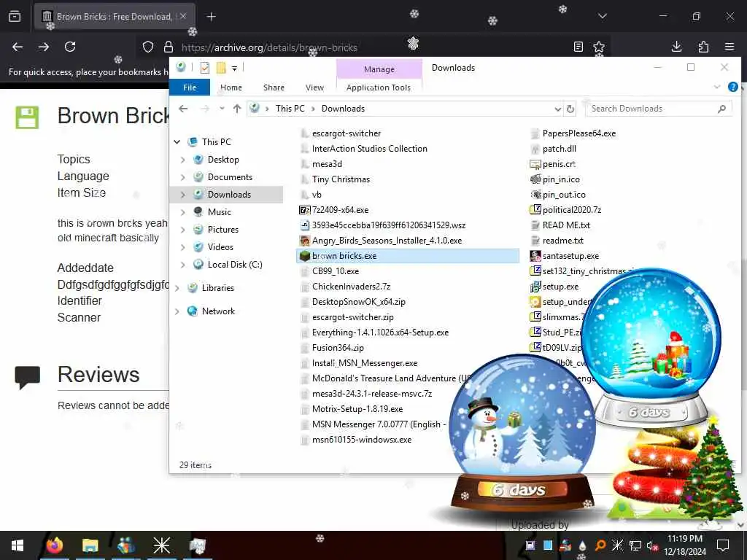Viewport: 747px width, 560px height.
Task: Open new Firefox tab with plus
Action: [x=211, y=17]
